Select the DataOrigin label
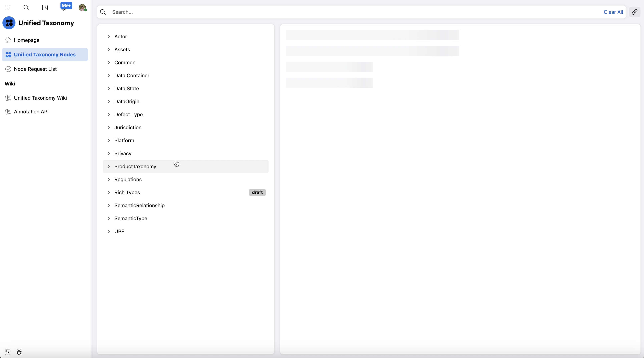 [x=127, y=101]
